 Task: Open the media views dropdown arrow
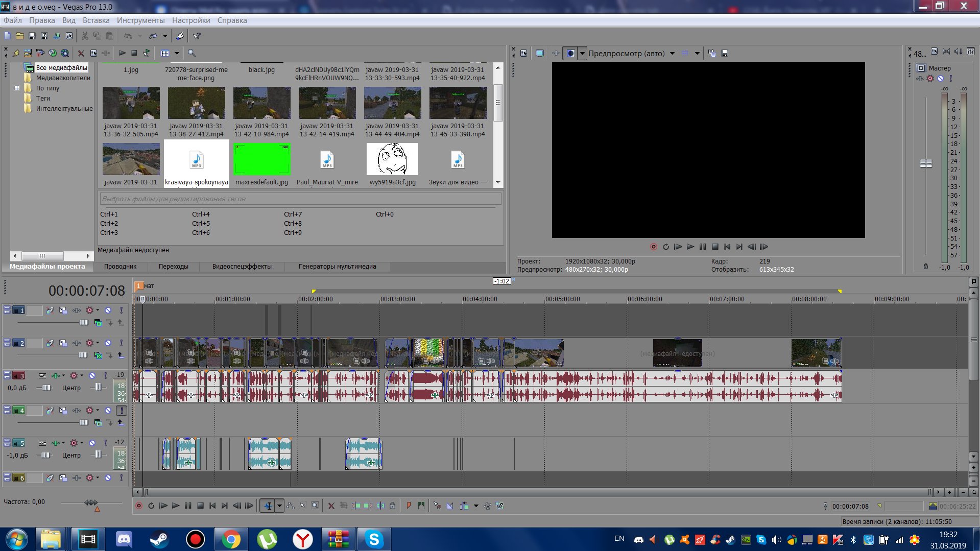pyautogui.click(x=177, y=53)
